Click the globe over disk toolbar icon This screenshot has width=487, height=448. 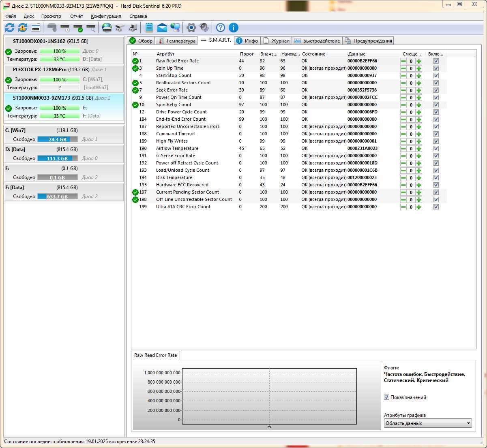point(107,28)
